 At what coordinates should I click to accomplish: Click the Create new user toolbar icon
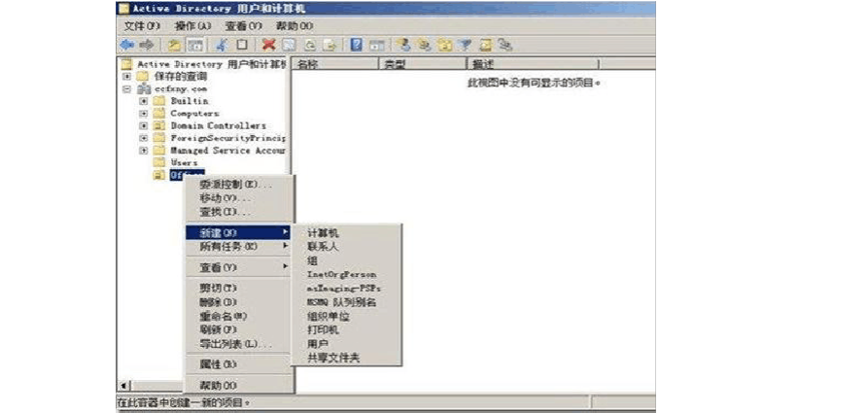(x=402, y=45)
